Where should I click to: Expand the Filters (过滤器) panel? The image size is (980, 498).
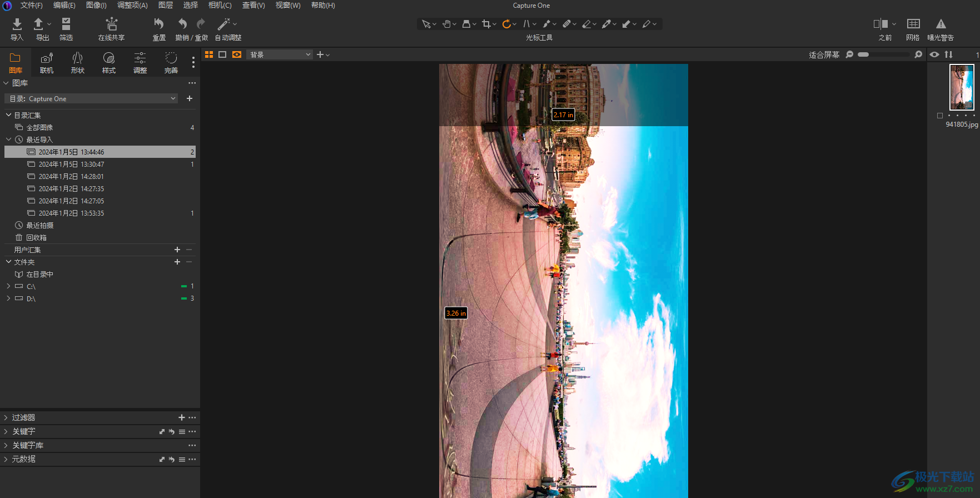click(x=6, y=417)
